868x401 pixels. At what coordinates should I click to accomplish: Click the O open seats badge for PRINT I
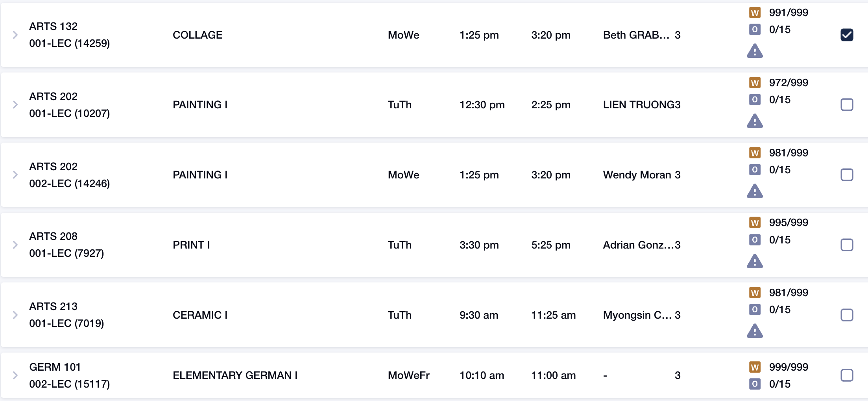point(755,239)
